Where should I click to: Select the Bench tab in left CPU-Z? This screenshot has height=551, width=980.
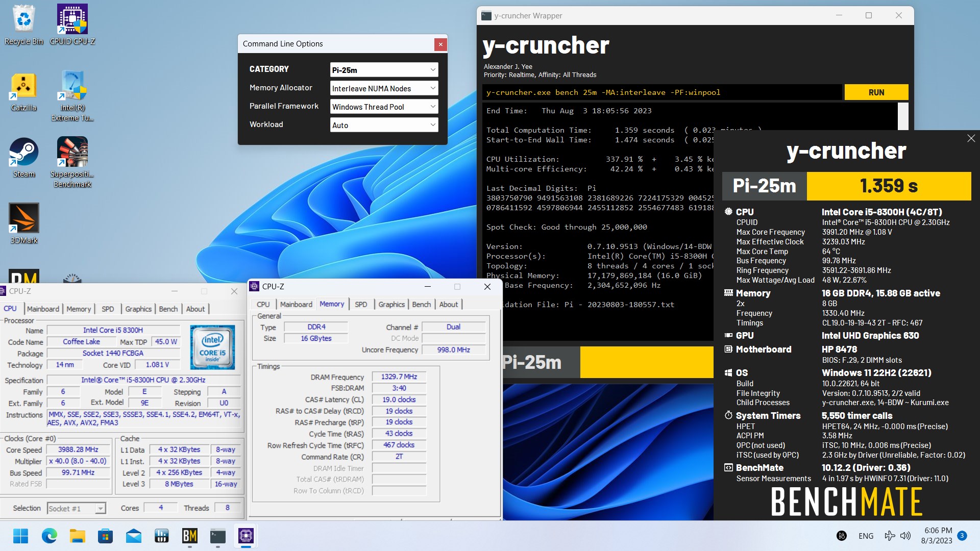coord(168,309)
